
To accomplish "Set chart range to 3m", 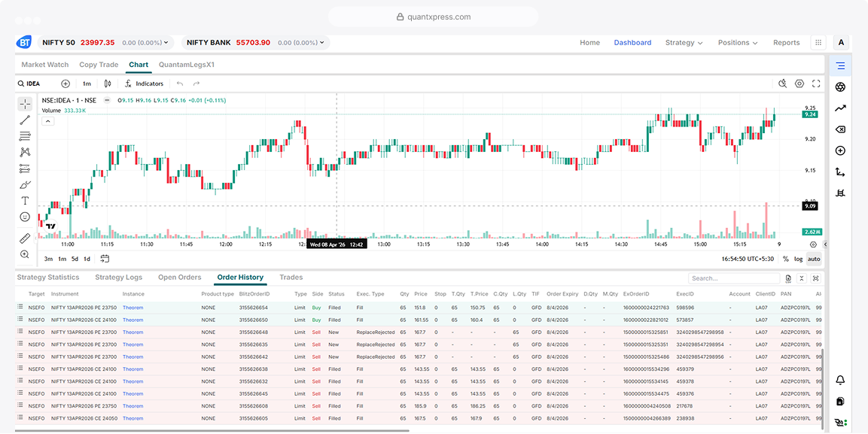I will [48, 259].
